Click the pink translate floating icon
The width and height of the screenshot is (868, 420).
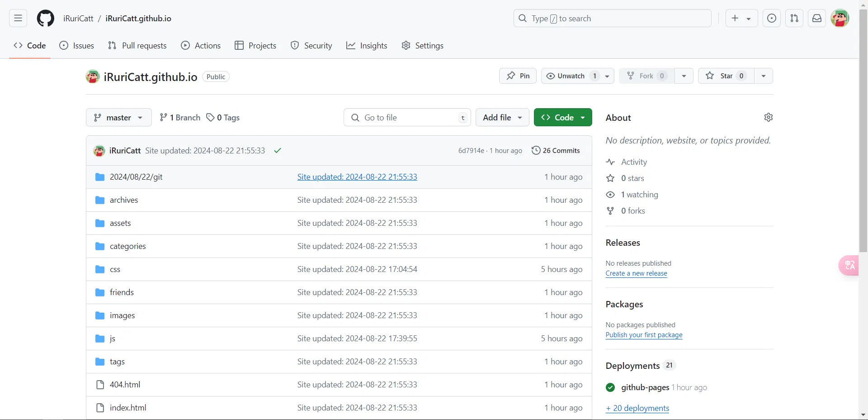[849, 265]
